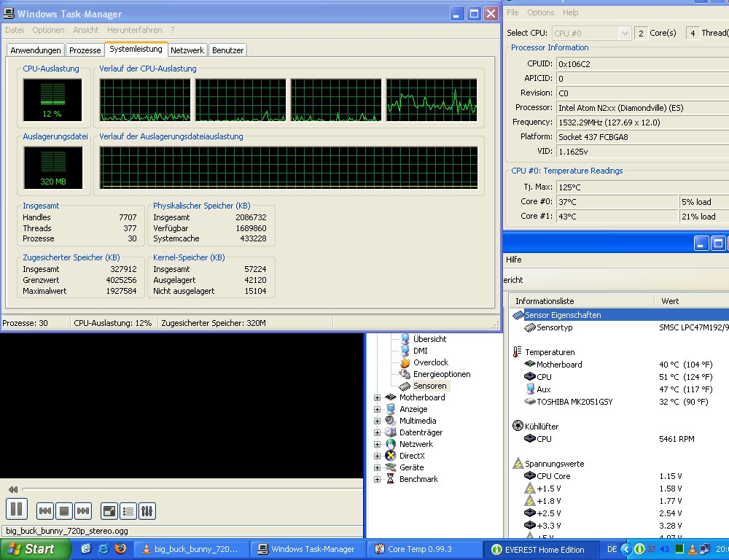Click the Energieoptionen icon in EVEREST tree
729x560 pixels.
point(405,374)
